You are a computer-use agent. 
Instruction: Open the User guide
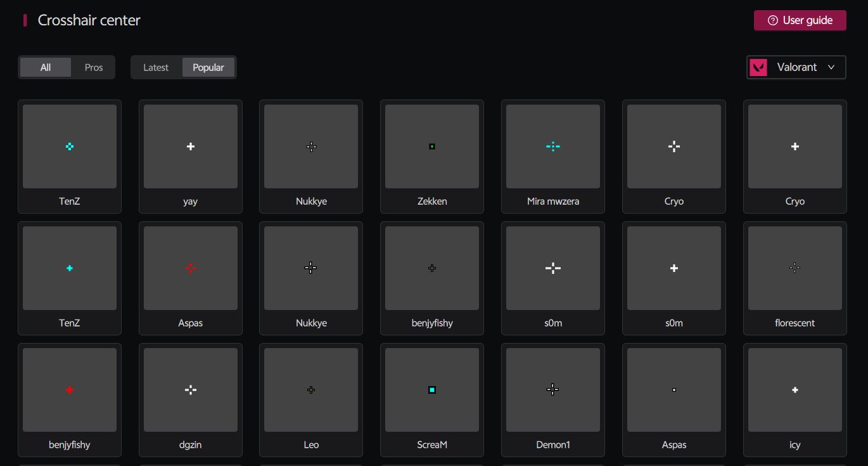click(800, 20)
